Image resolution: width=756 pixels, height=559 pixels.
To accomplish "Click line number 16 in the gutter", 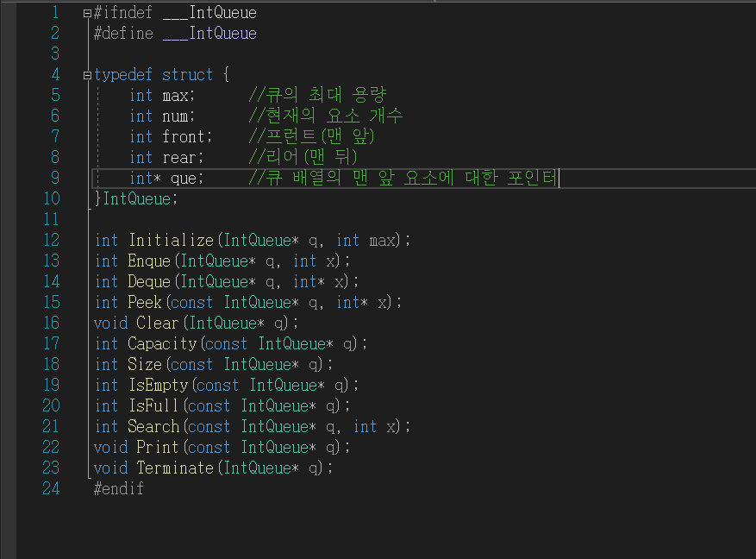I will tap(51, 323).
